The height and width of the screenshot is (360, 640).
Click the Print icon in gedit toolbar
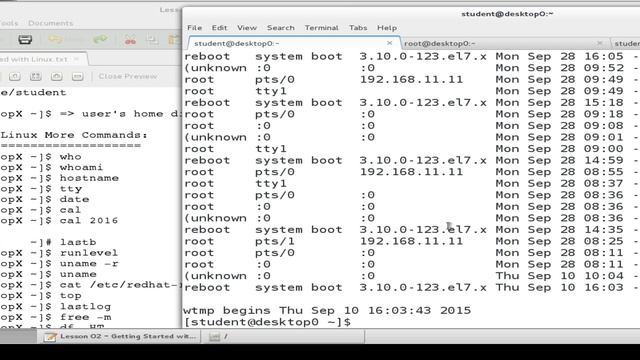point(25,40)
